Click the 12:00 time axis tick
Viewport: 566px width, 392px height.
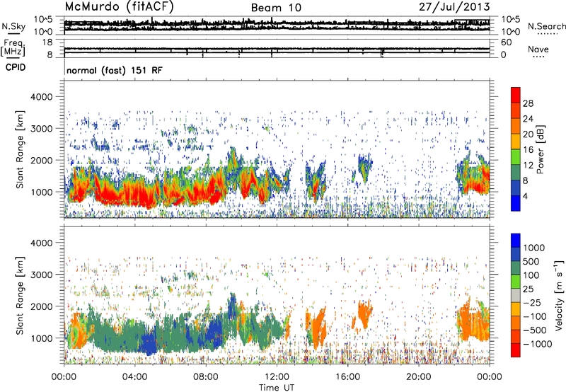[277, 377]
